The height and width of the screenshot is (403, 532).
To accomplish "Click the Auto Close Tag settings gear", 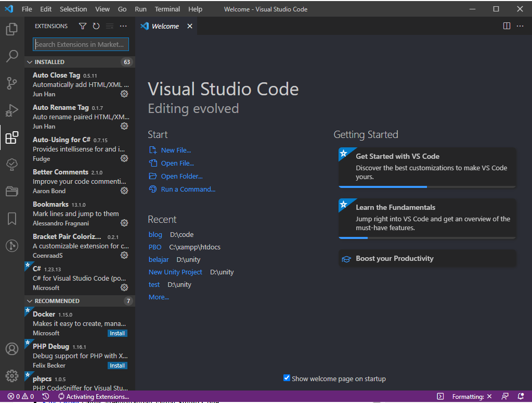I will [x=124, y=94].
